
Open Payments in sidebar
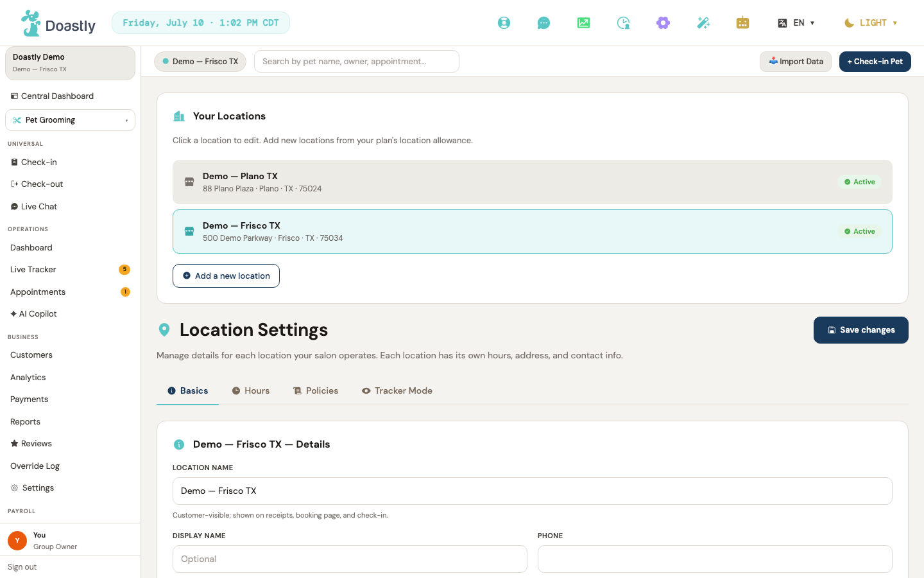(x=70, y=399)
